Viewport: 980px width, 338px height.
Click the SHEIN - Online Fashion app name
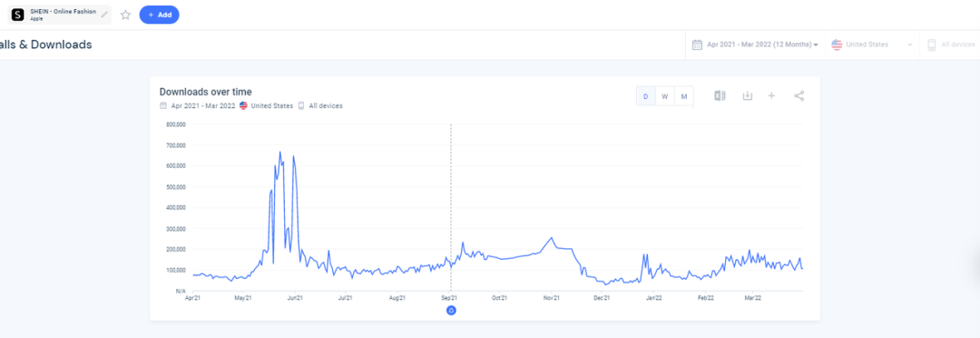tap(64, 11)
